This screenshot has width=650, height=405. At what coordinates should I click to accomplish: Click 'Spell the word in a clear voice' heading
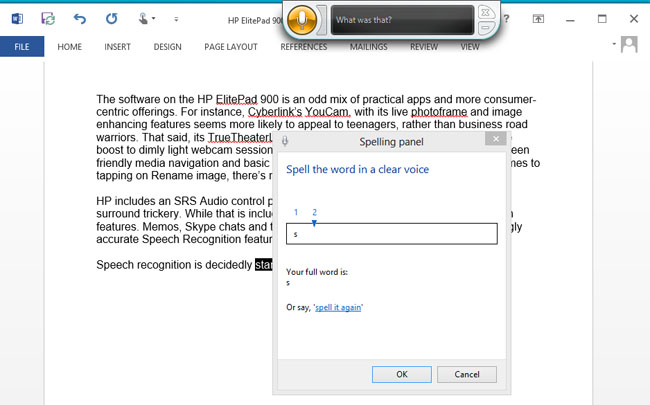click(x=357, y=169)
